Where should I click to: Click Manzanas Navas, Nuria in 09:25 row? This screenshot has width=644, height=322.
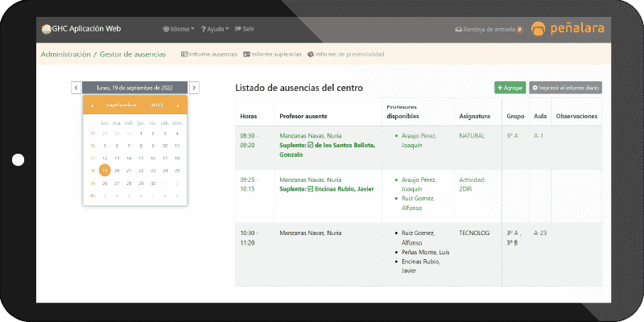(x=311, y=180)
